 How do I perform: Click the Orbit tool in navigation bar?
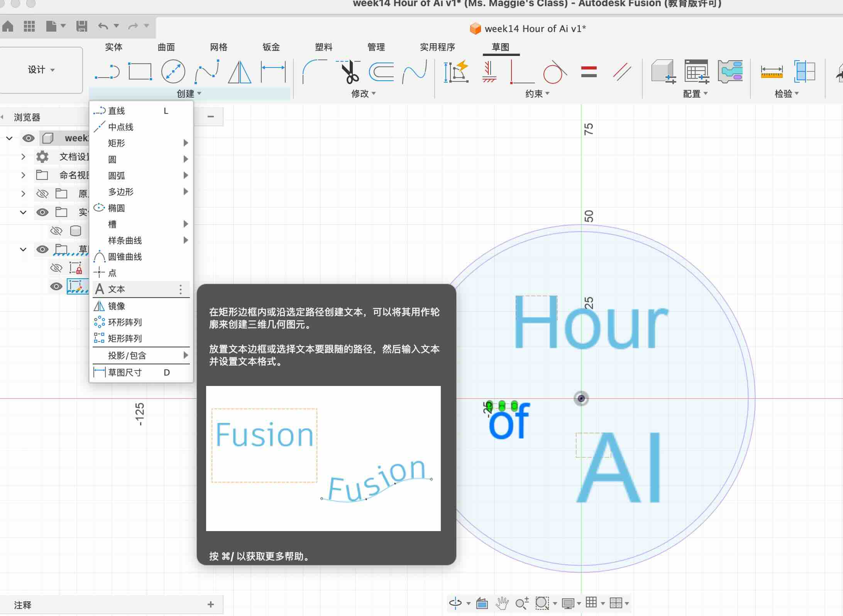455,603
